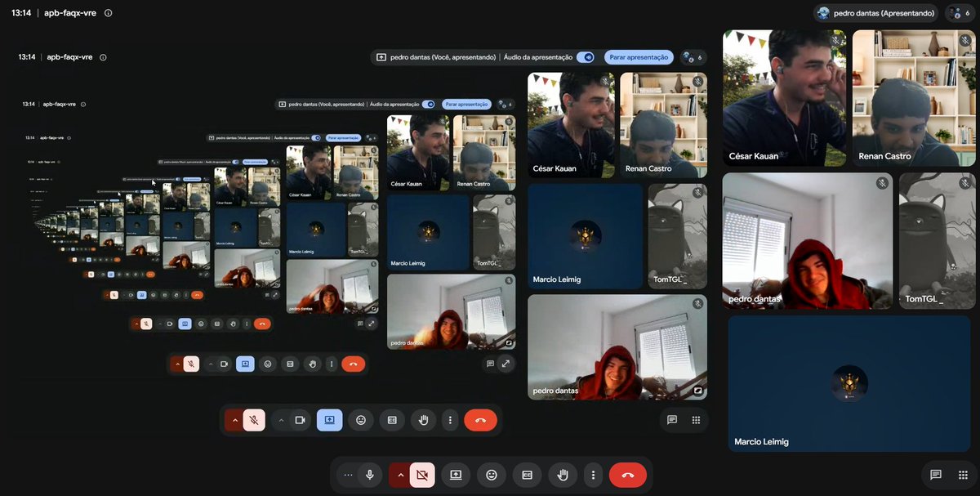The image size is (980, 496).
Task: Open activities grid in largest nested share
Action: 696,420
